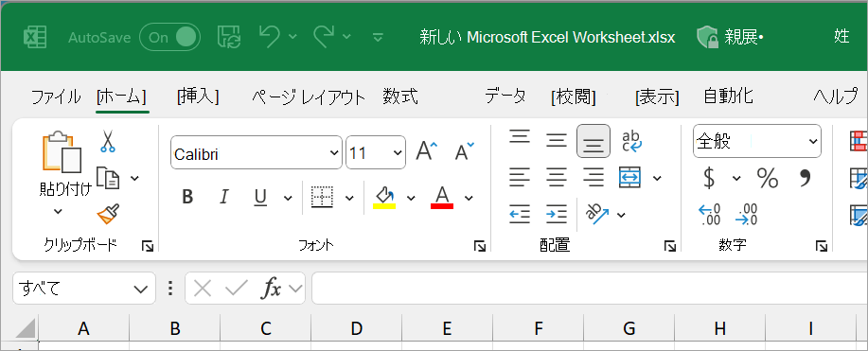Click the Increase Font Size icon
Image resolution: width=868 pixels, height=351 pixels.
point(426,150)
